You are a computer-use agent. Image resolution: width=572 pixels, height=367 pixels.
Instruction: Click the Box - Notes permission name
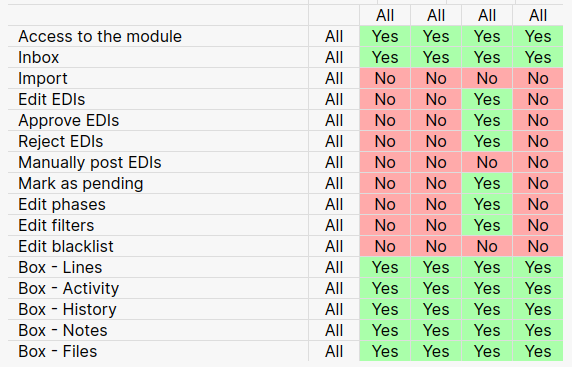click(63, 330)
